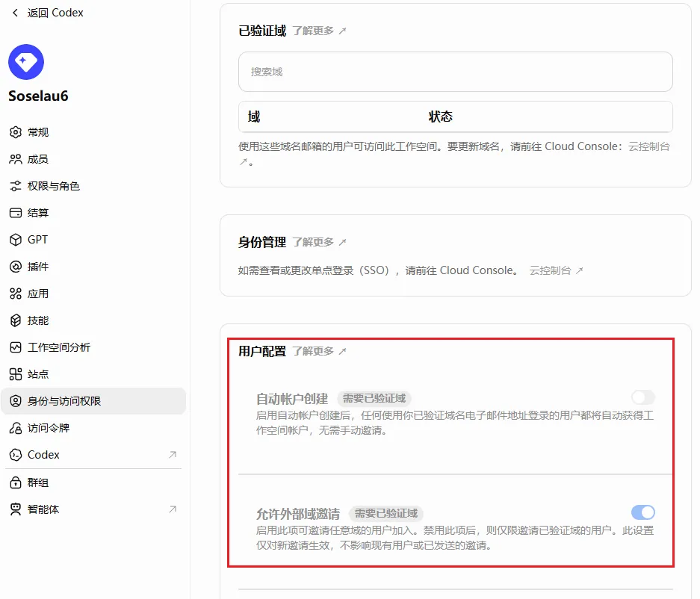Click the lock icon beside 群组
Viewport: 700px width, 599px height.
[x=16, y=482]
